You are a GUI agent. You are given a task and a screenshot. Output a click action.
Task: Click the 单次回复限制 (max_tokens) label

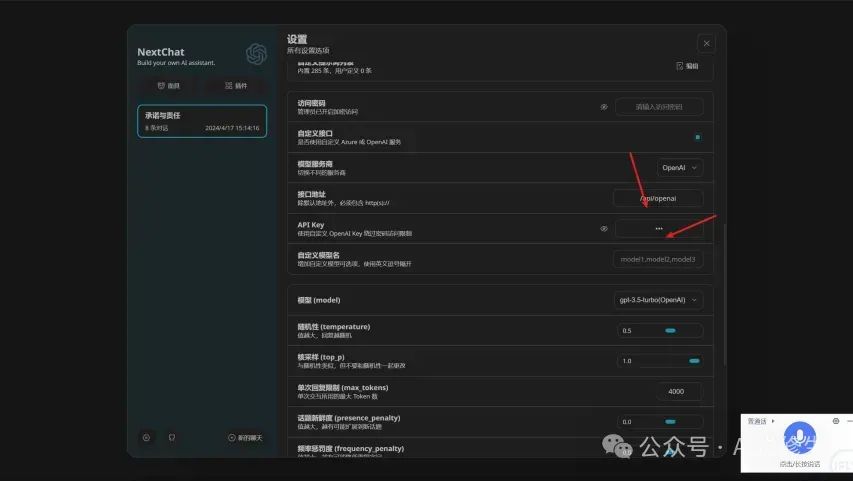coord(343,388)
